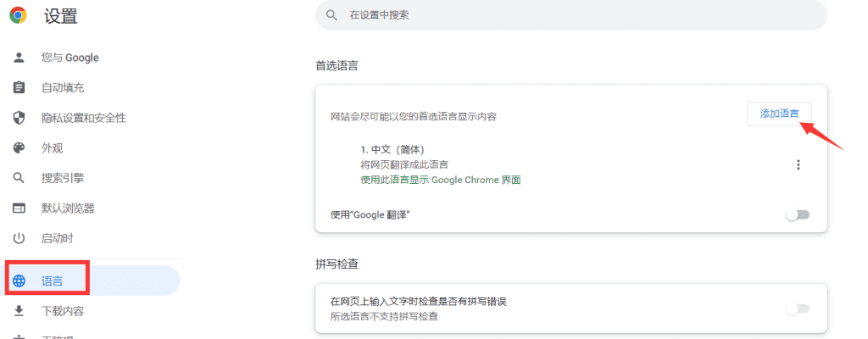This screenshot has width=868, height=339.
Task: Click the green 使用此语言显示 Google Chrome 界面 text
Action: click(x=440, y=180)
